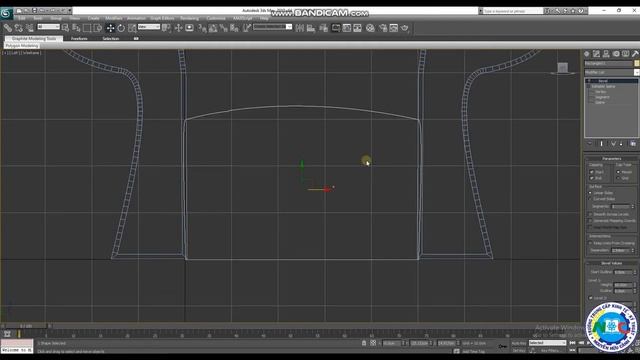Activate the Select and Scale tool
The width and height of the screenshot is (640, 360).
coord(132,28)
